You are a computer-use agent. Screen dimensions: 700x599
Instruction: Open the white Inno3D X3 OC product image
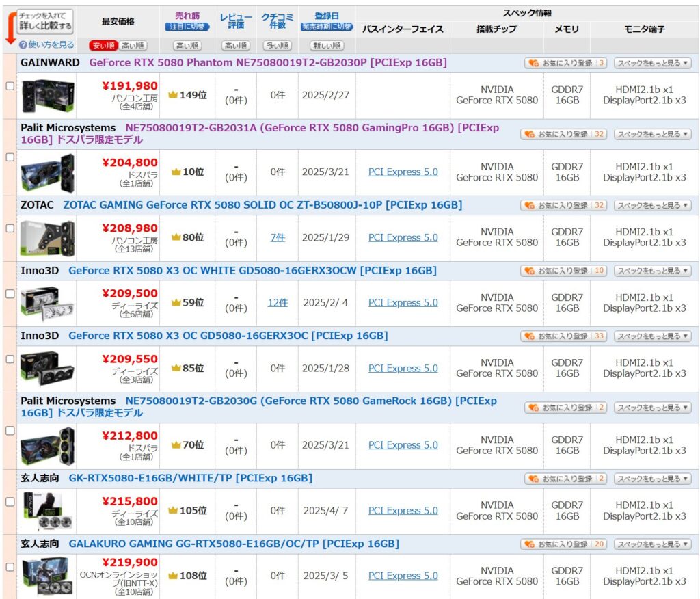(x=47, y=304)
